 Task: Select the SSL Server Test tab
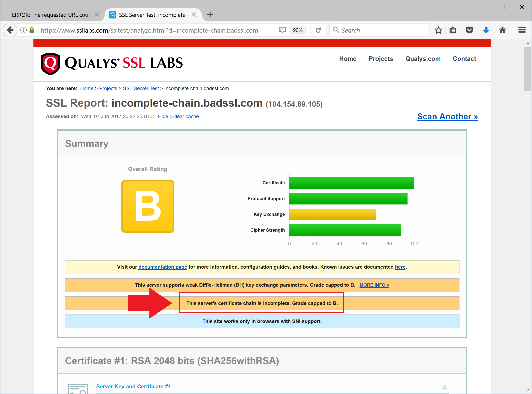pyautogui.click(x=153, y=15)
